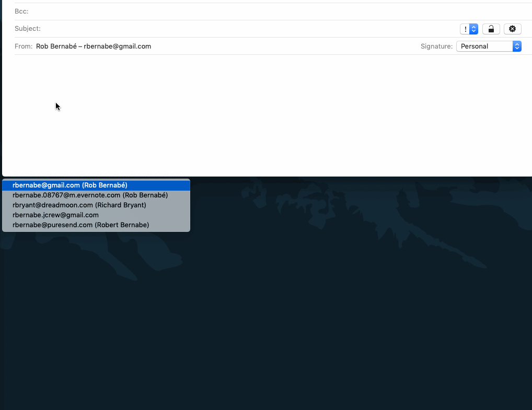Open the message priority dropdown
Screen dimensions: 532x410
(x=469, y=29)
